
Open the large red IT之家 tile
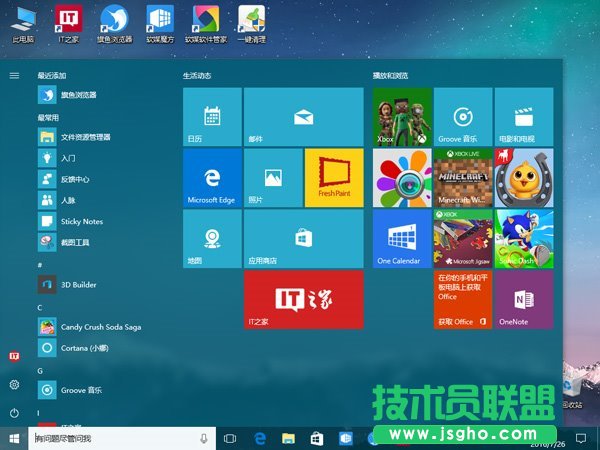[x=304, y=299]
